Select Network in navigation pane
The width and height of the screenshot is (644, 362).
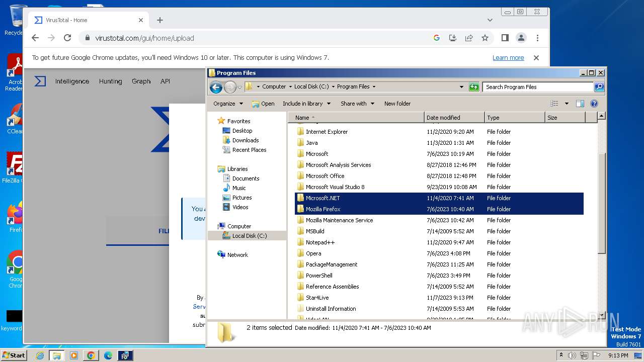237,255
